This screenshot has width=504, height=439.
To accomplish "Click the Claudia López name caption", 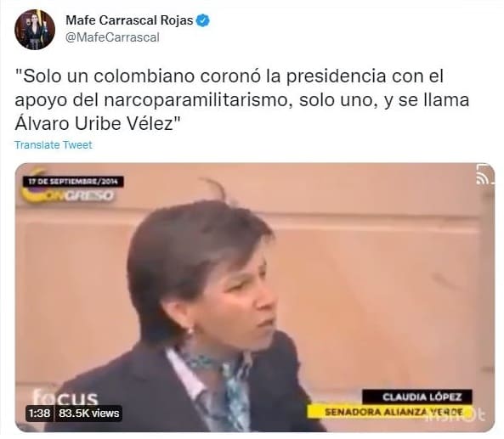I will click(417, 397).
